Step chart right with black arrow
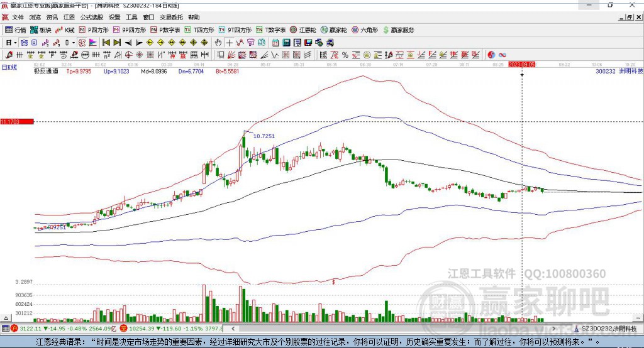This screenshot has height=348, width=644. (139, 43)
